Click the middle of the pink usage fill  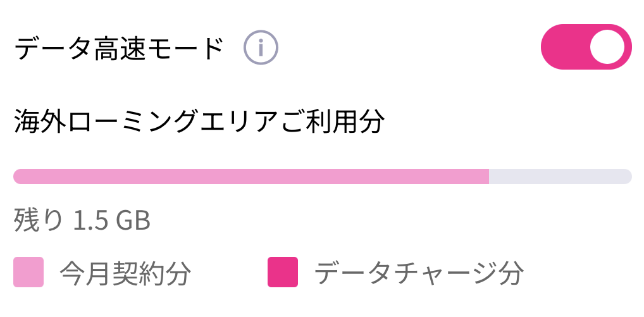(251, 177)
